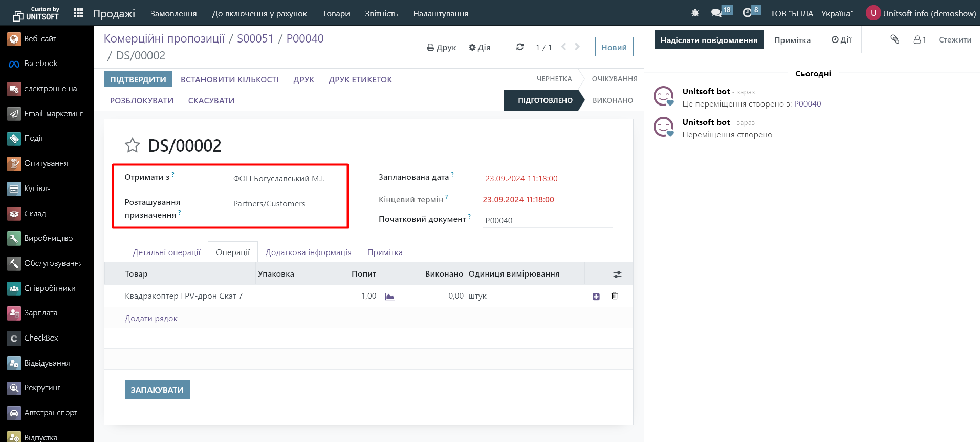The height and width of the screenshot is (442, 980).
Task: Click the bug debug icon in top bar
Action: 695,13
